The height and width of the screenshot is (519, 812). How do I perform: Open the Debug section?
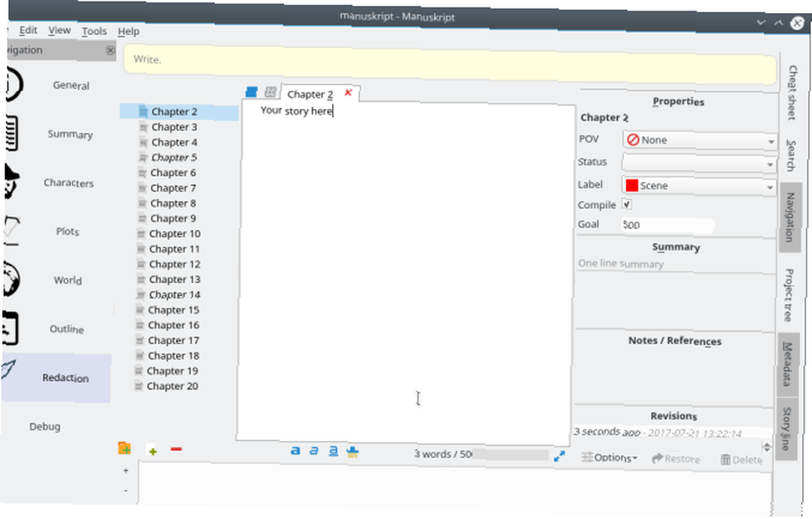[45, 426]
